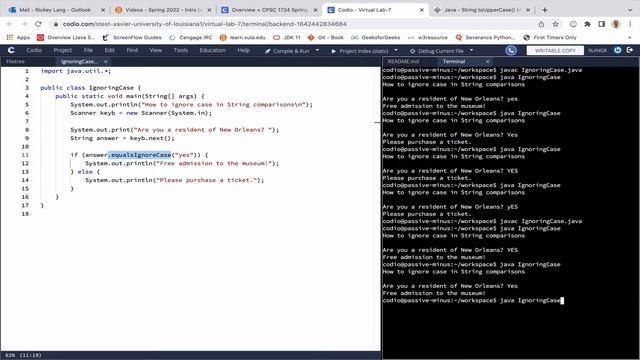The image size is (640, 360).
Task: Switch to Java String toUpperCase browser tab
Action: click(x=482, y=10)
